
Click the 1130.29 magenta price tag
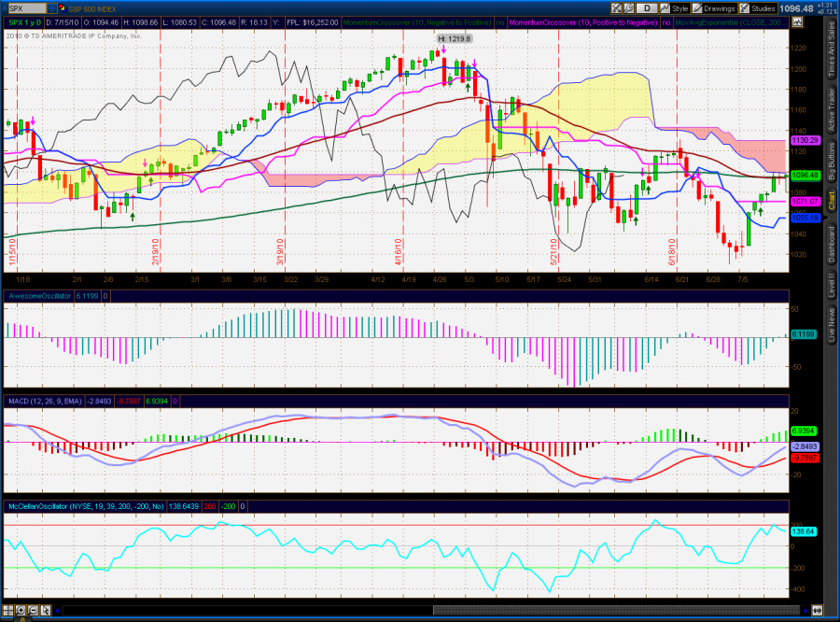[805, 140]
